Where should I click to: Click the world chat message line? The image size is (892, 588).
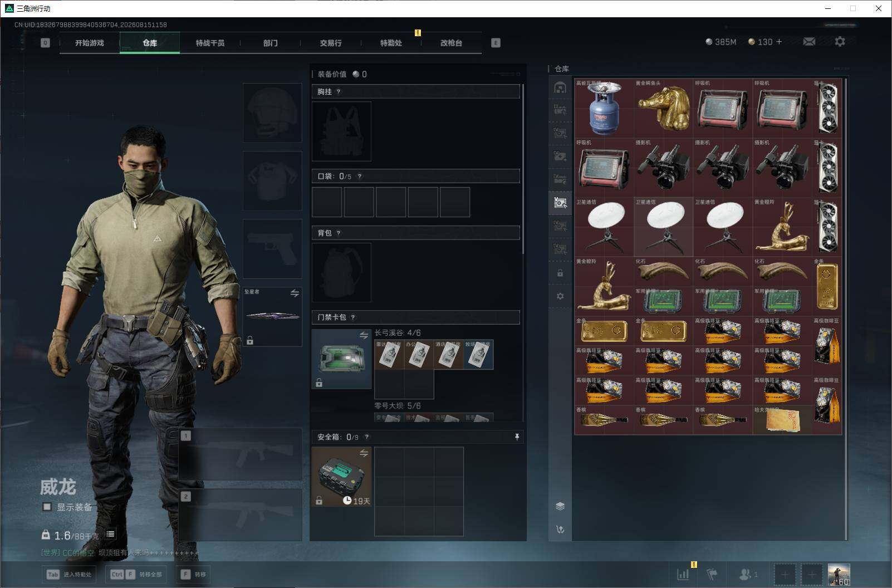click(x=120, y=553)
